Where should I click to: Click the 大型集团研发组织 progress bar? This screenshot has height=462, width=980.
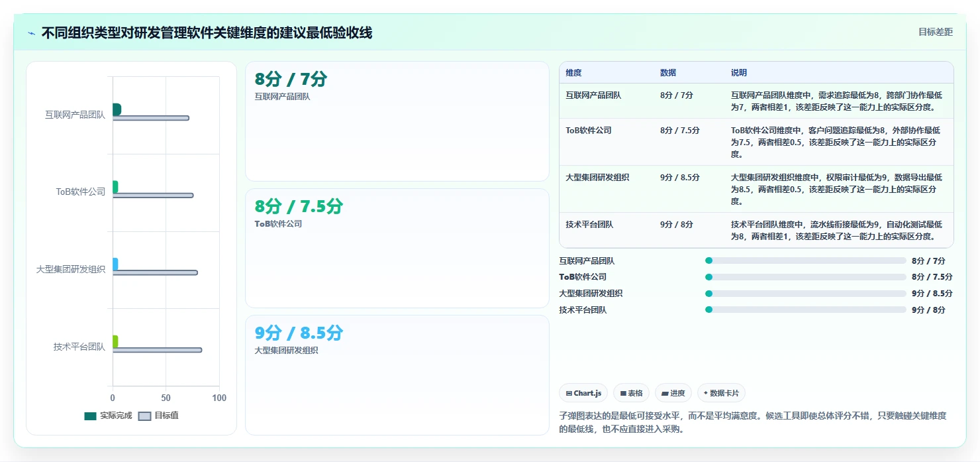(806, 293)
